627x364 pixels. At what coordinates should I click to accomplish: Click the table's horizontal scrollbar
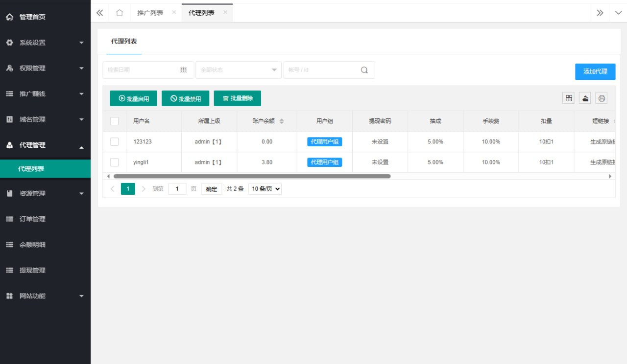click(252, 176)
